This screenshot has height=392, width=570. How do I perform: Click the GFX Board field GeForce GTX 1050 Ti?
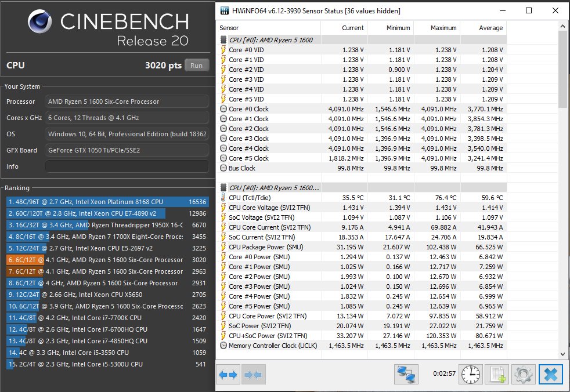tap(127, 150)
